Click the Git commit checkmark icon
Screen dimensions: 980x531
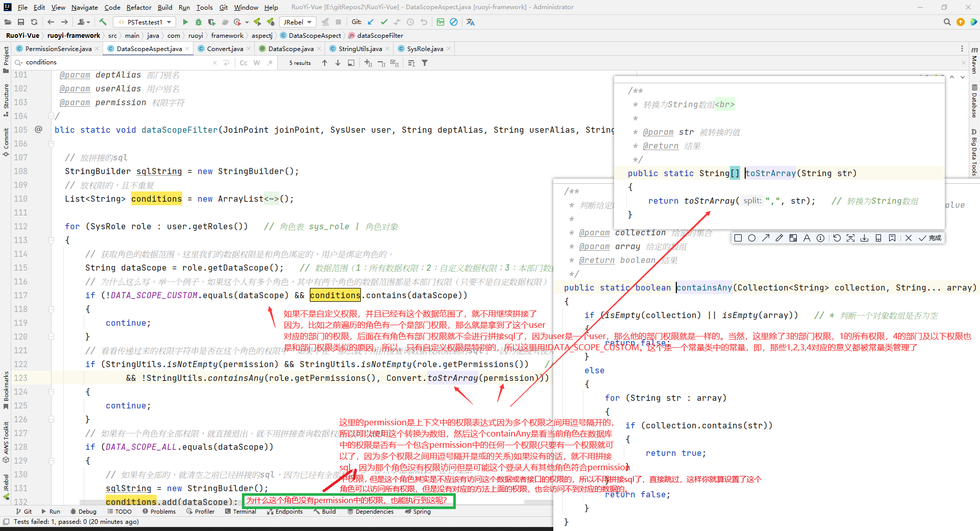click(x=384, y=22)
